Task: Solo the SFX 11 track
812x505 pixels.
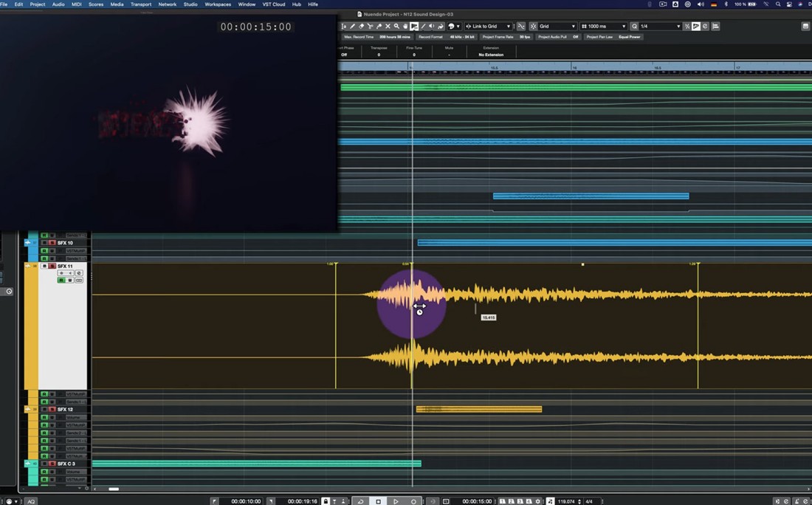Action: tap(52, 266)
